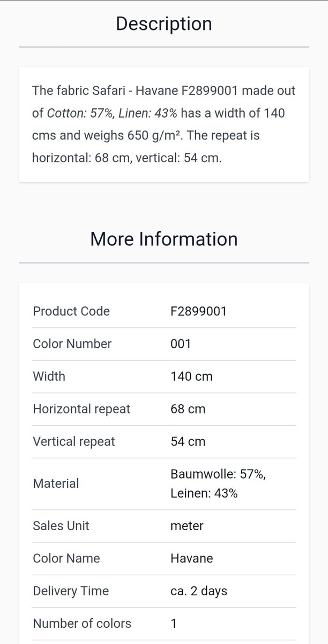The height and width of the screenshot is (644, 328).
Task: Click the fabric description paragraph text
Action: [x=164, y=125]
